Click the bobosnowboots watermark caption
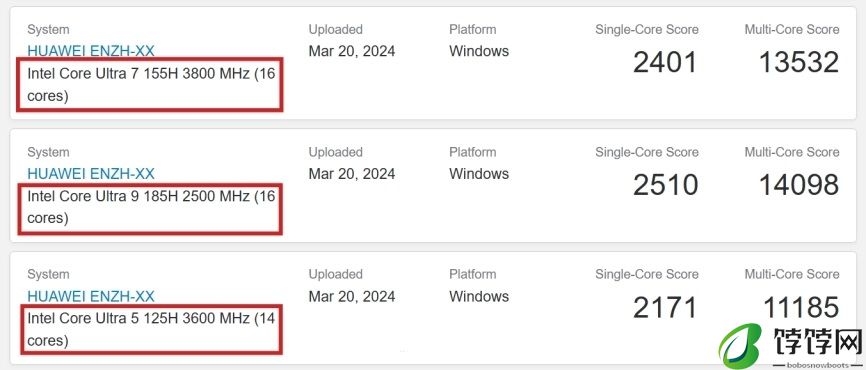866x370 pixels. coord(817,366)
